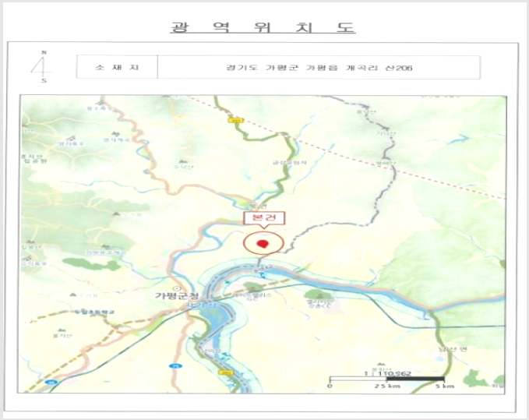The width and height of the screenshot is (529, 420).
Task: Click the blue route badge below 가평군청
Action: [x=174, y=365]
